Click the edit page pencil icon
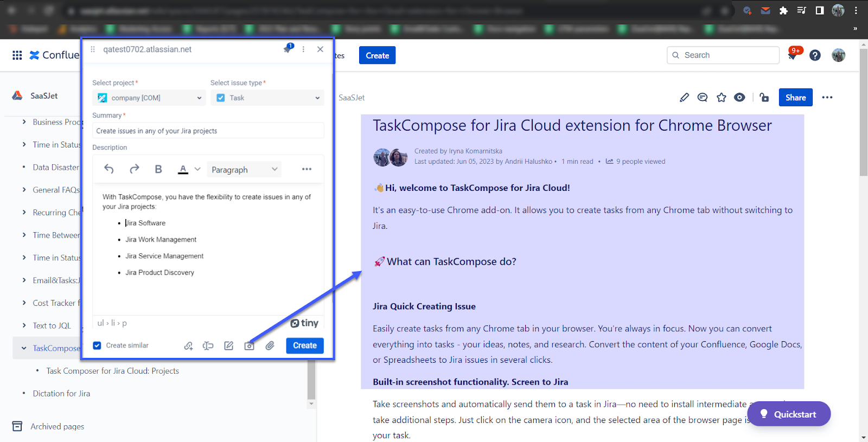Image resolution: width=868 pixels, height=442 pixels. (684, 98)
